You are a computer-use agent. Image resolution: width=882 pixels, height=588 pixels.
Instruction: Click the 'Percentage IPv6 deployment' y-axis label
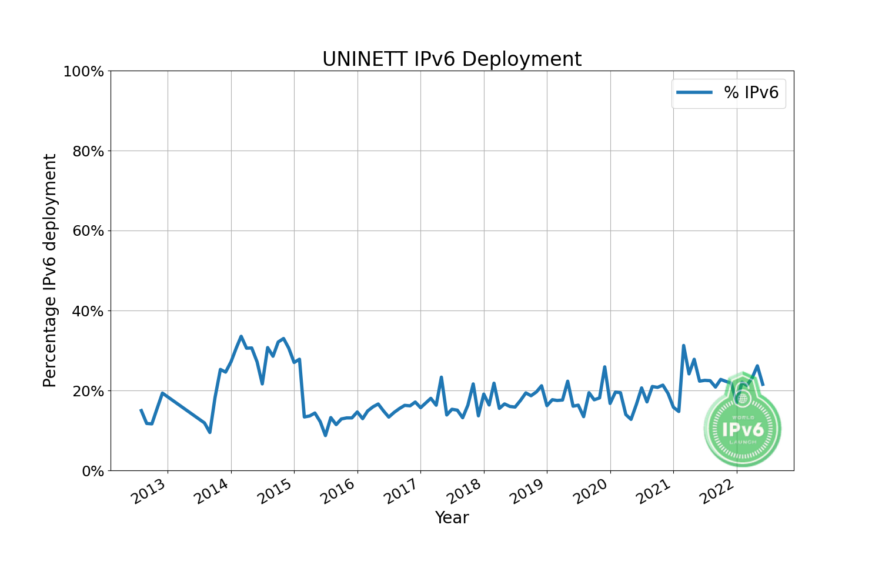pyautogui.click(x=51, y=270)
